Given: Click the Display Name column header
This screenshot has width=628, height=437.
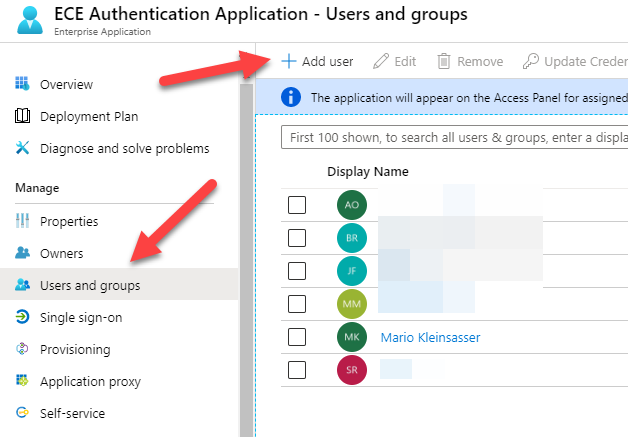Looking at the screenshot, I should tap(368, 171).
